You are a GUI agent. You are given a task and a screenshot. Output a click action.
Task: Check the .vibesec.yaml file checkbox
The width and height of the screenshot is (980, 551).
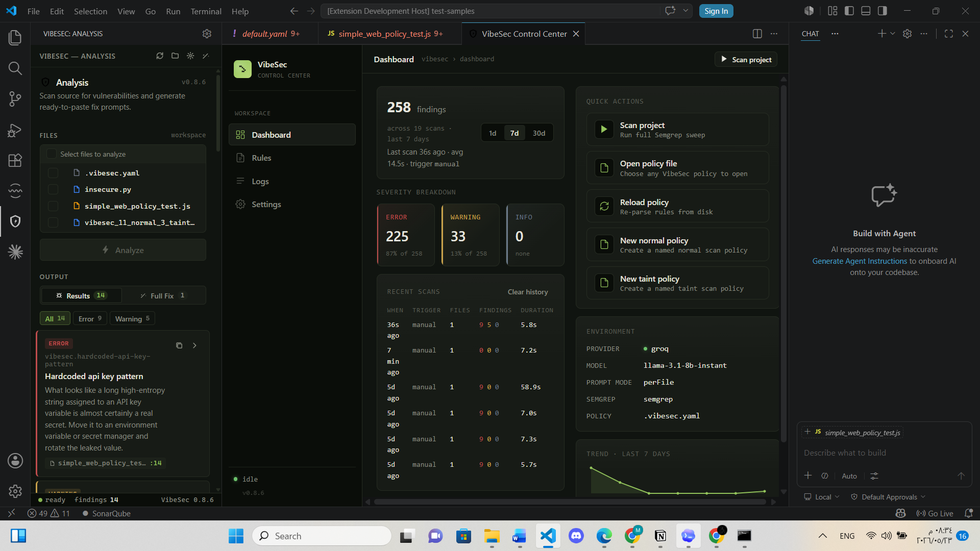pos(53,173)
